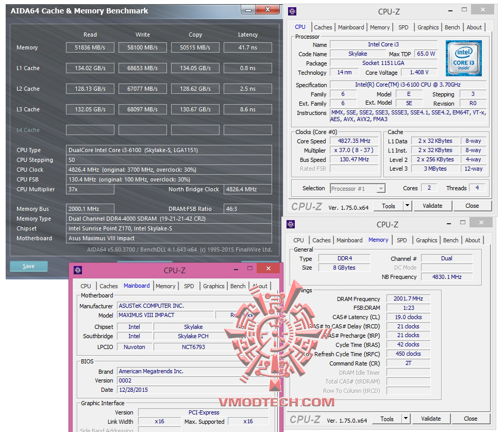The width and height of the screenshot is (504, 432).
Task: Click Memory Latency value 41.7 ns
Action: click(x=248, y=47)
